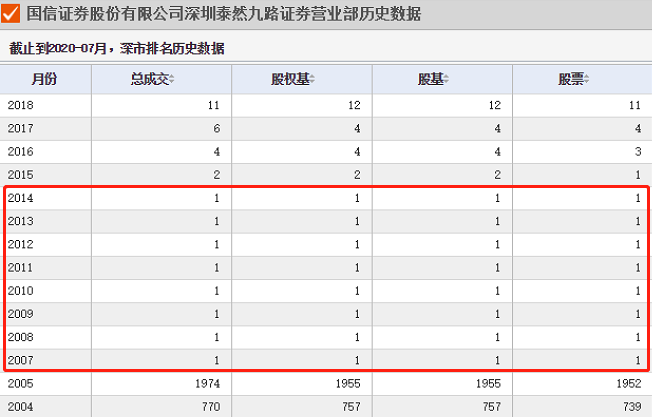652x417 pixels.
Task: Click the title 国信证券股份有限公司深圳泰然九路证券营业部历史数据
Action: click(x=224, y=13)
